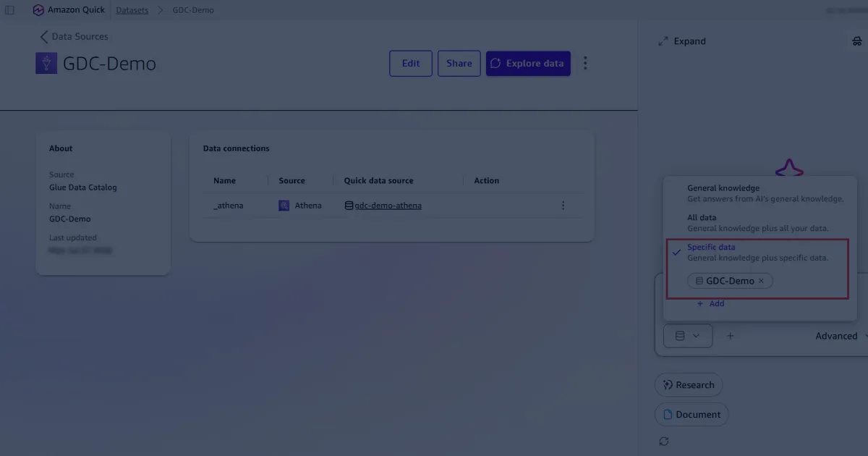Open the Edit button

point(411,63)
